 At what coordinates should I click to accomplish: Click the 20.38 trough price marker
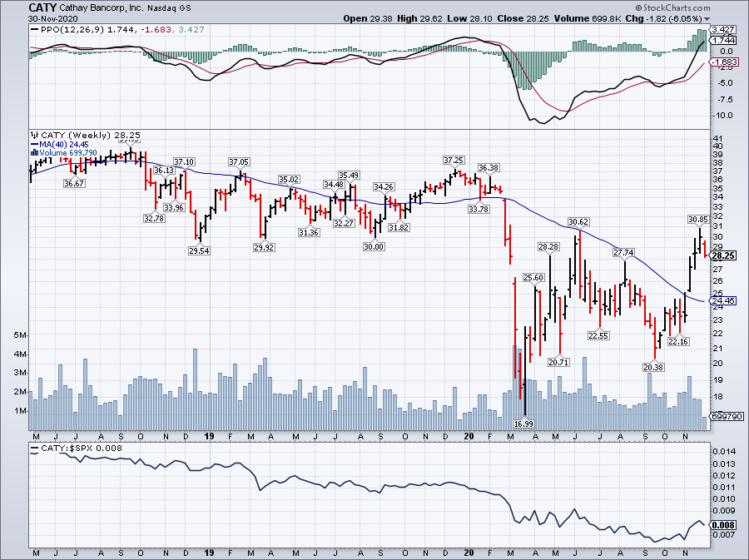(653, 367)
